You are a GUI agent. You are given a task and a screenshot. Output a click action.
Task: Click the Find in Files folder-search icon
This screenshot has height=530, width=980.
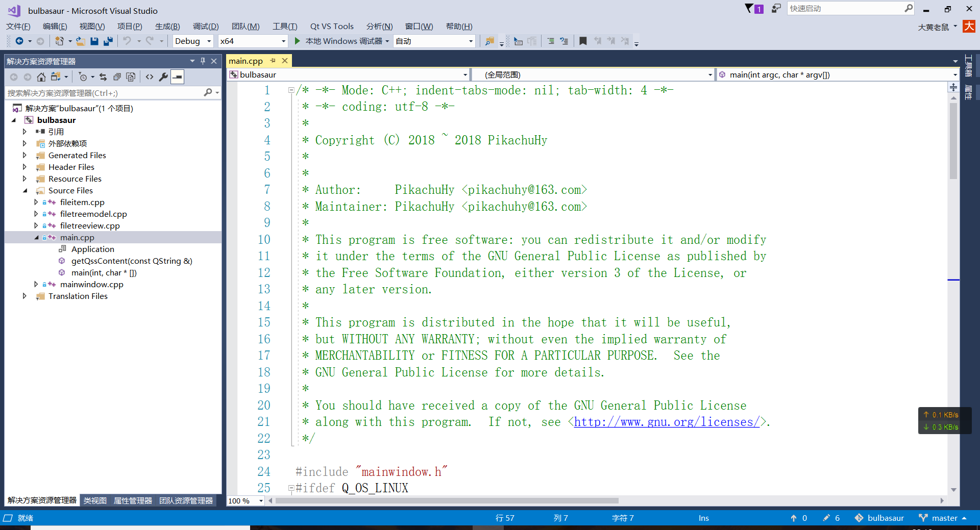coord(489,41)
